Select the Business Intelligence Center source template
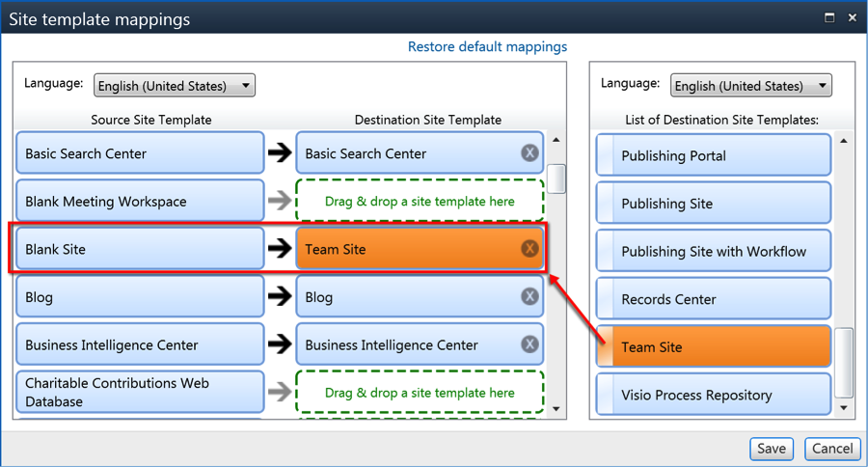868x467 pixels. tap(140, 344)
